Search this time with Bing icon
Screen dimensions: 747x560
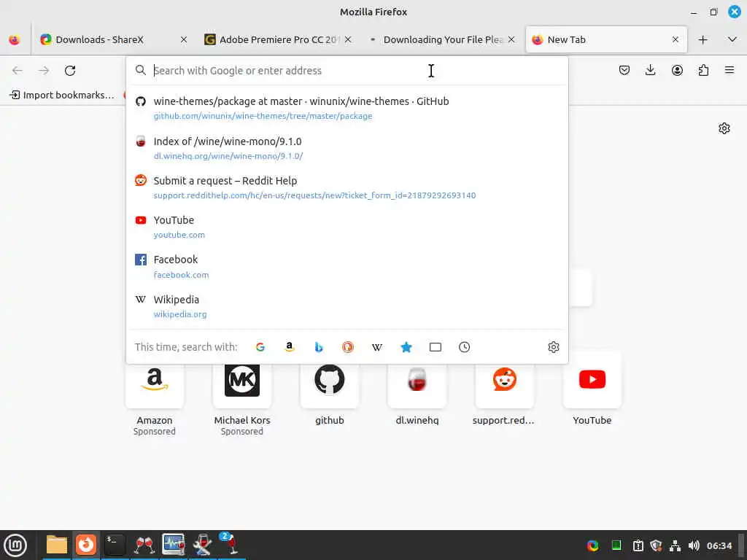(319, 347)
